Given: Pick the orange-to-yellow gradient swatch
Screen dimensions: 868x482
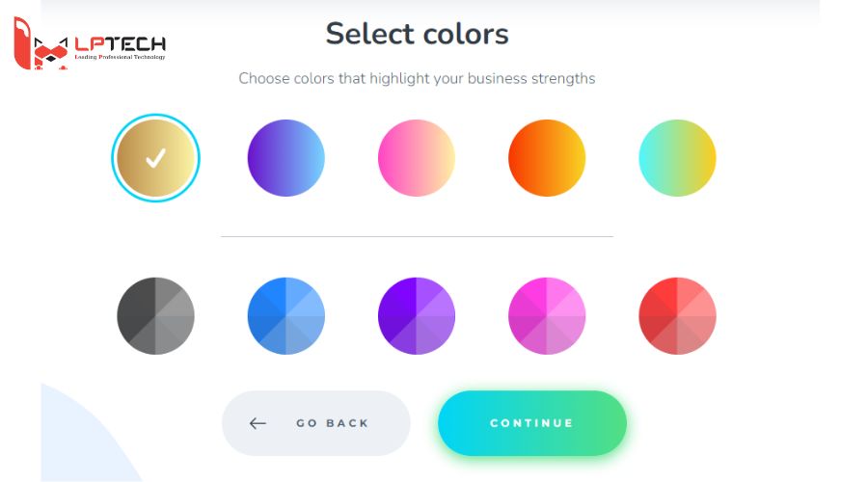Looking at the screenshot, I should coord(547,158).
